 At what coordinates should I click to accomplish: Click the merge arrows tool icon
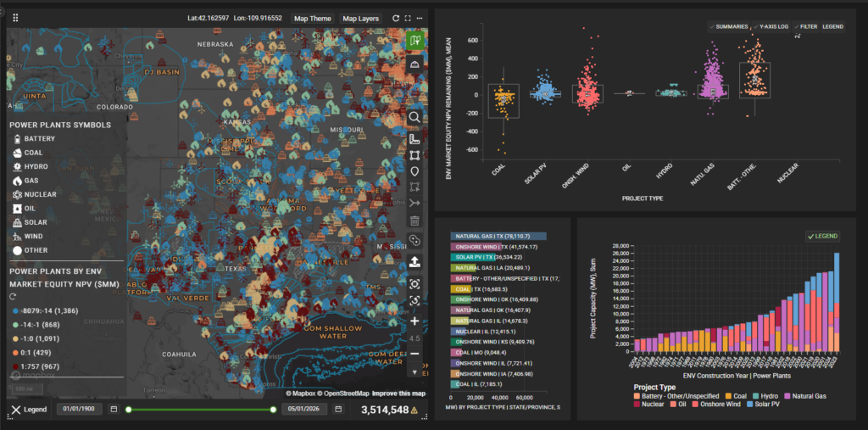(415, 204)
